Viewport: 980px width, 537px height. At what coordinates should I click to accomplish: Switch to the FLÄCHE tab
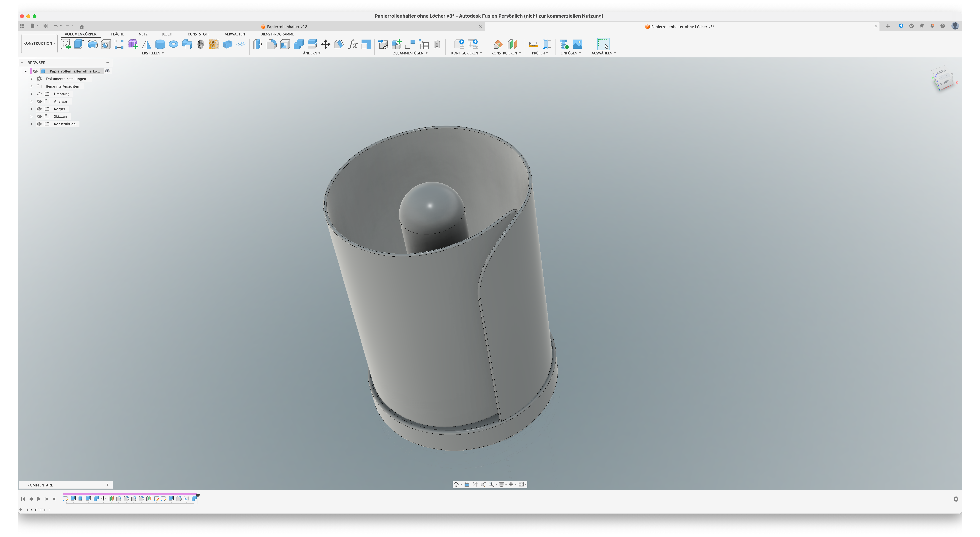(118, 34)
